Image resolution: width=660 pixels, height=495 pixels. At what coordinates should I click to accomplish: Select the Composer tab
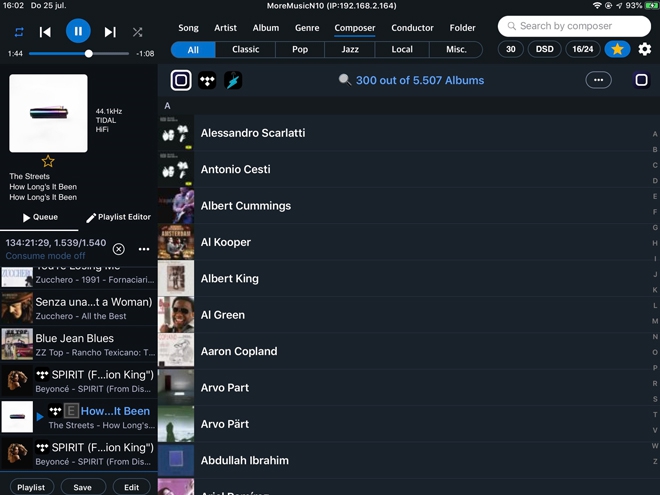355,28
